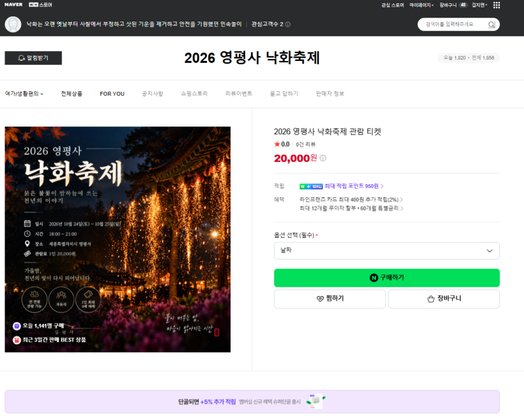Click the 찜하기 button
Screen dimensions: 524x420
[x=329, y=299]
